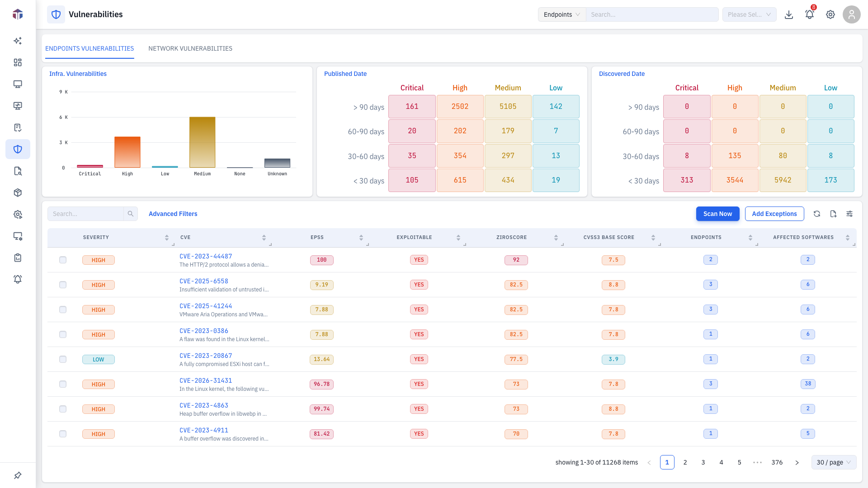The image size is (868, 488).
Task: Click the app logo in the sidebar
Action: [x=18, y=14]
